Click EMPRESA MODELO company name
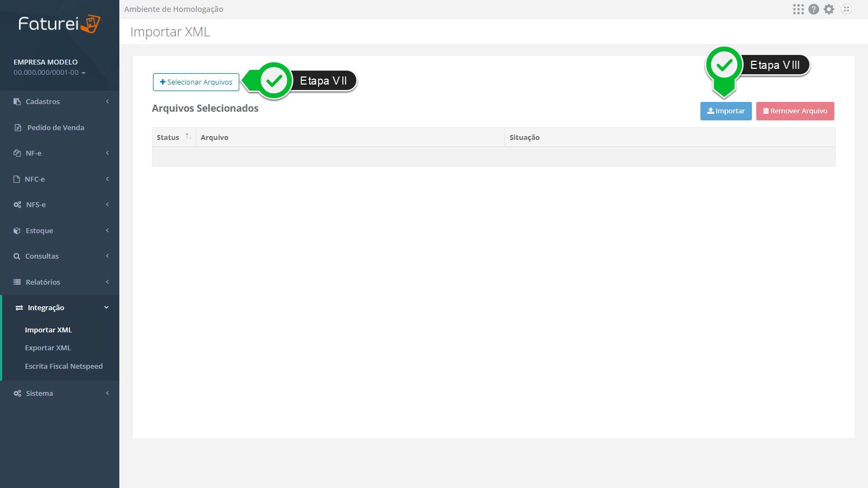The image size is (868, 488). 46,62
